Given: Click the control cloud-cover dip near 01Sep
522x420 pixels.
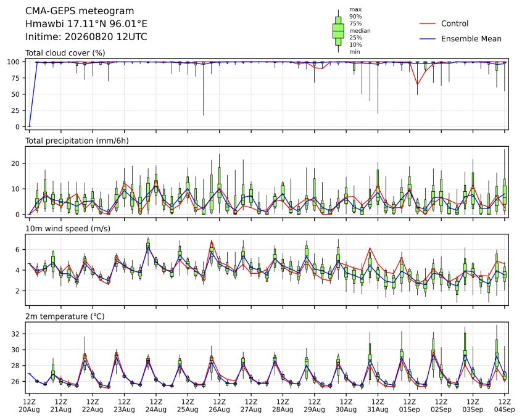Looking at the screenshot, I should click(418, 84).
